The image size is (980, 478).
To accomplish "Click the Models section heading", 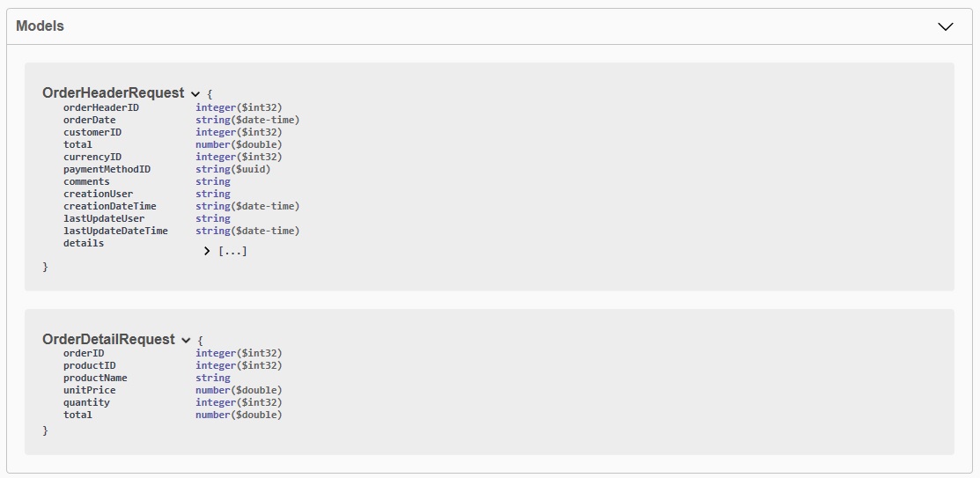I will pyautogui.click(x=40, y=26).
